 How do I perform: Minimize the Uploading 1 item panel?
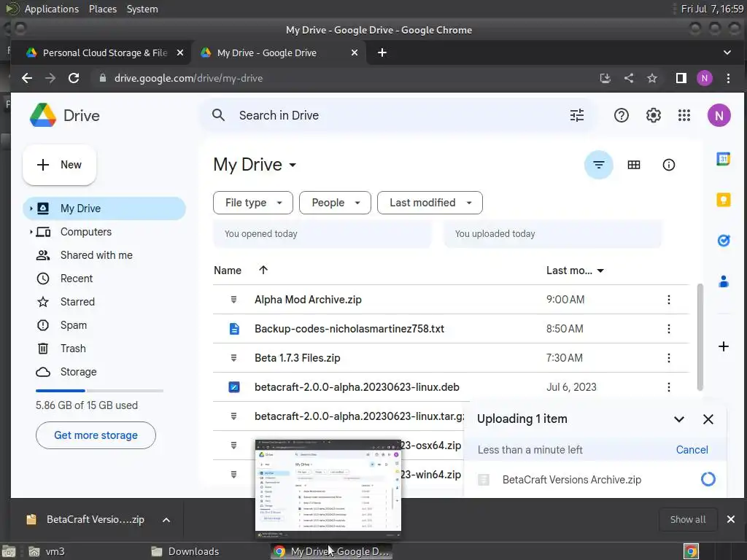pyautogui.click(x=679, y=419)
